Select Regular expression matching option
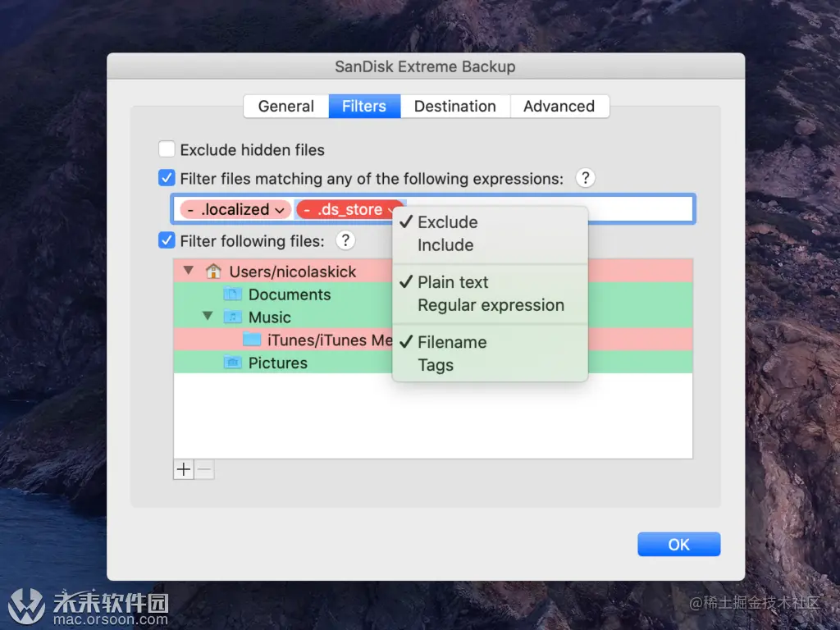Viewport: 840px width, 630px height. [491, 305]
